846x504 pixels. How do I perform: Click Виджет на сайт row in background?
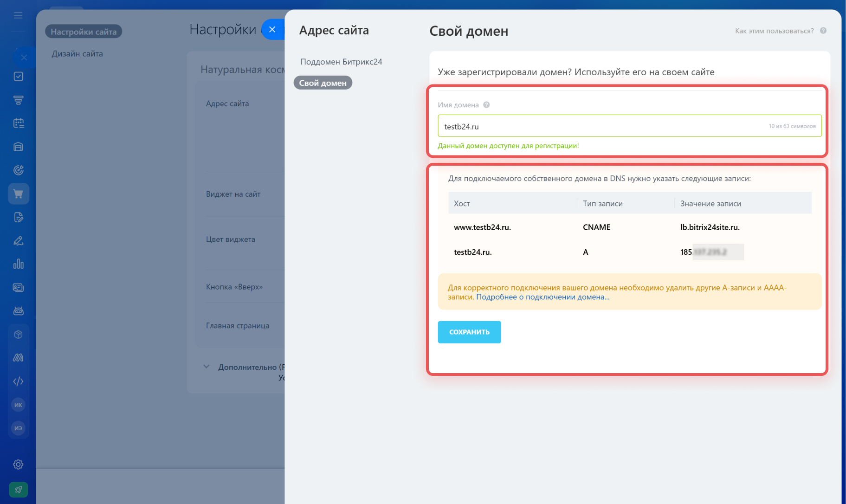[x=233, y=194]
